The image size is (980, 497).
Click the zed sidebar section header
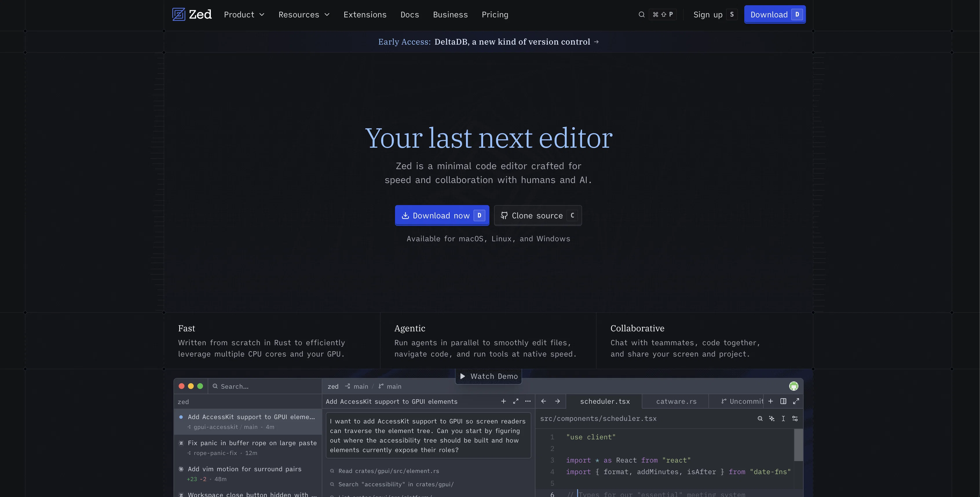click(248, 401)
